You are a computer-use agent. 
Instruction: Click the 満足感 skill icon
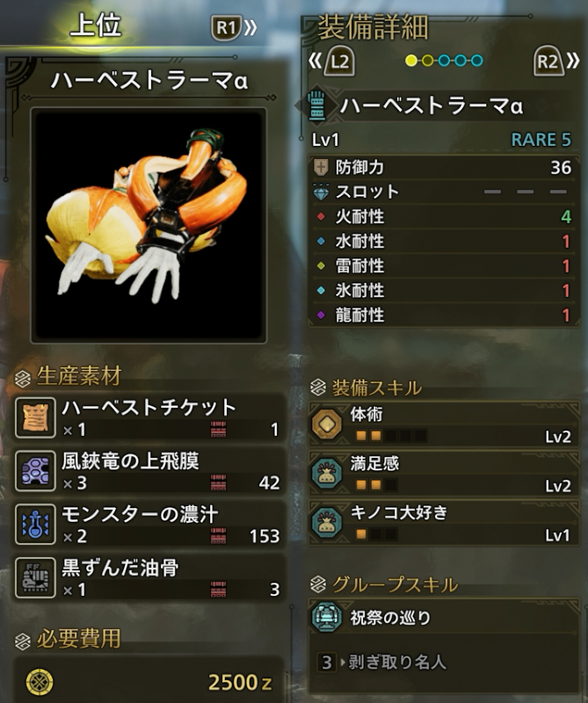click(x=327, y=473)
